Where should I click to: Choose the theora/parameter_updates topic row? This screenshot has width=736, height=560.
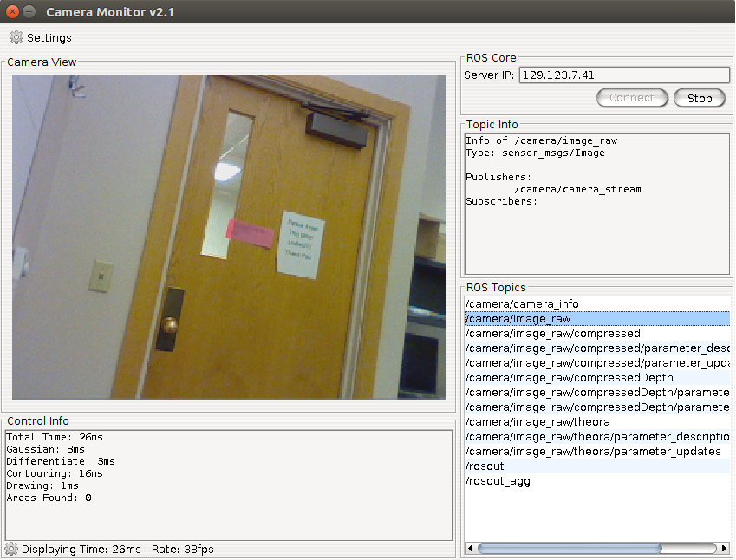coord(597,452)
